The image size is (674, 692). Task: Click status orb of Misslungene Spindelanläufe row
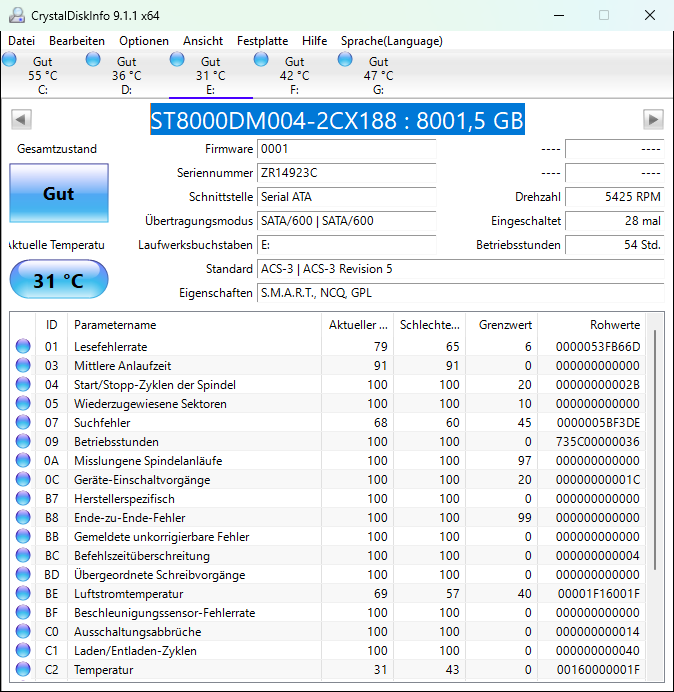click(x=23, y=460)
